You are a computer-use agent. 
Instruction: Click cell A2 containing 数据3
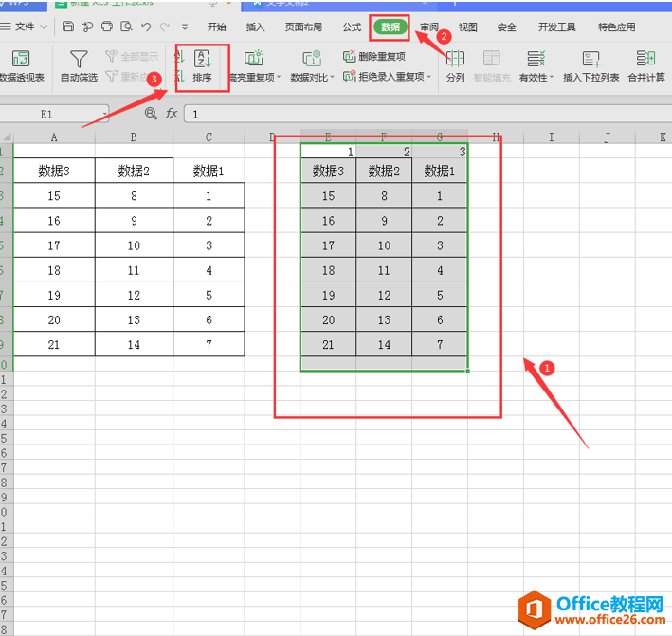pos(54,171)
